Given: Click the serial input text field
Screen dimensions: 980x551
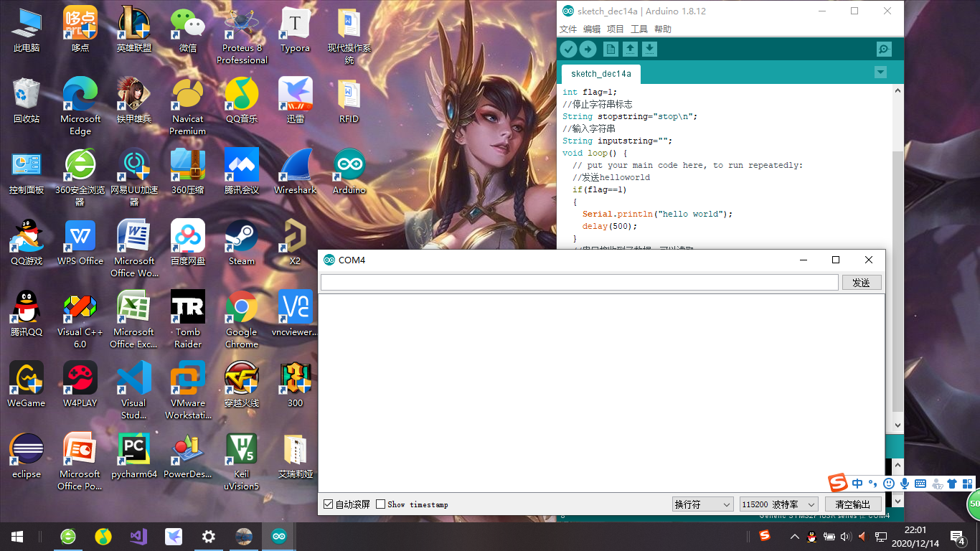Looking at the screenshot, I should (580, 283).
